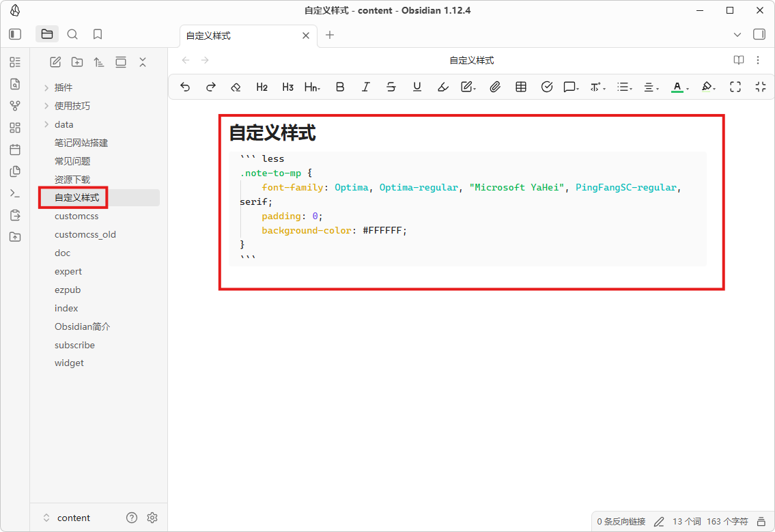Toggle bold formatting in toolbar

pos(339,87)
